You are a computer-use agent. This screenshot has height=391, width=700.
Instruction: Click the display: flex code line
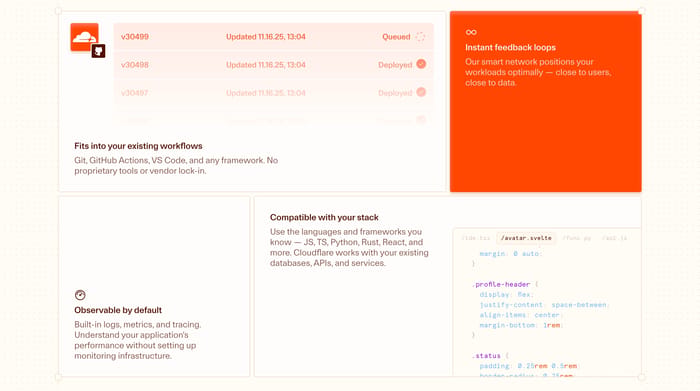pos(506,295)
